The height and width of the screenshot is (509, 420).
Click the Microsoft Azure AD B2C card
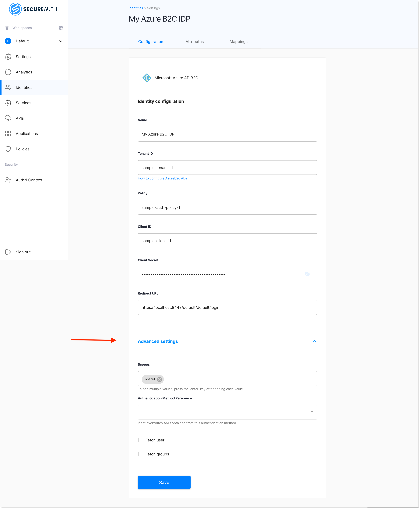click(182, 78)
